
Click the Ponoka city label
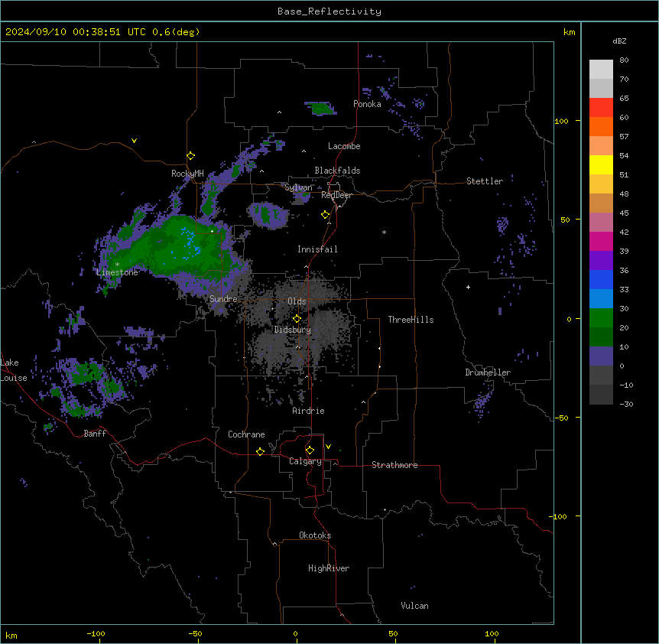click(x=367, y=104)
